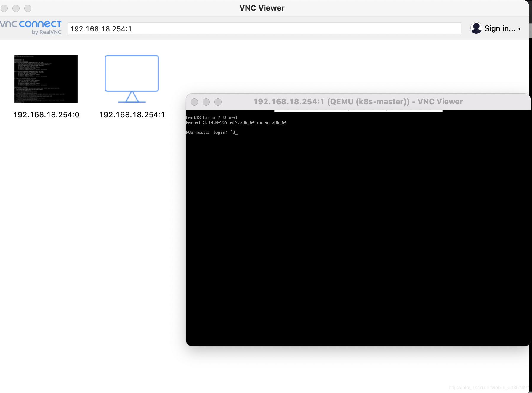Click the VNC Connect by RealVNC logo
Image resolution: width=532 pixels, height=393 pixels.
pos(31,28)
